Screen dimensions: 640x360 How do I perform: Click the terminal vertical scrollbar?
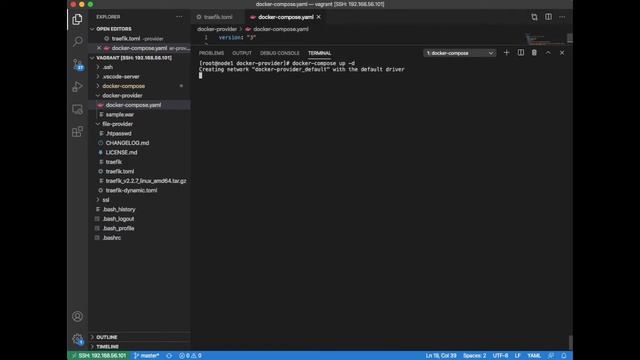[570, 343]
